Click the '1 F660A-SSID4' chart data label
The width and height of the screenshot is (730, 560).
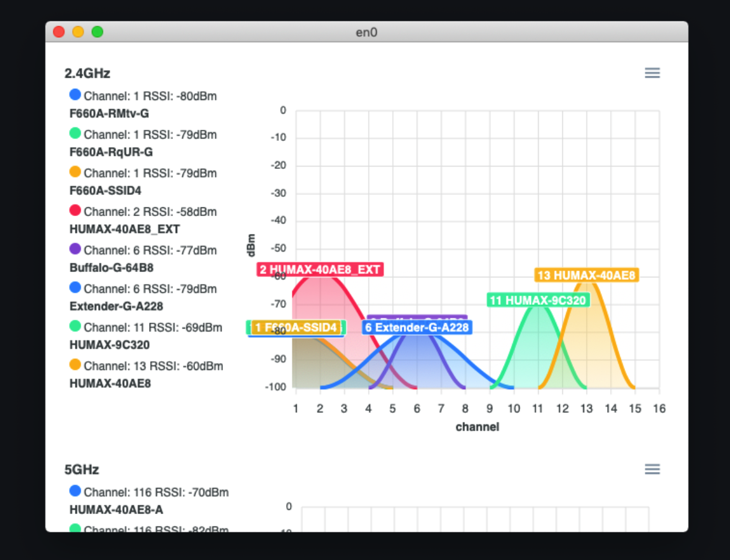pyautogui.click(x=297, y=327)
